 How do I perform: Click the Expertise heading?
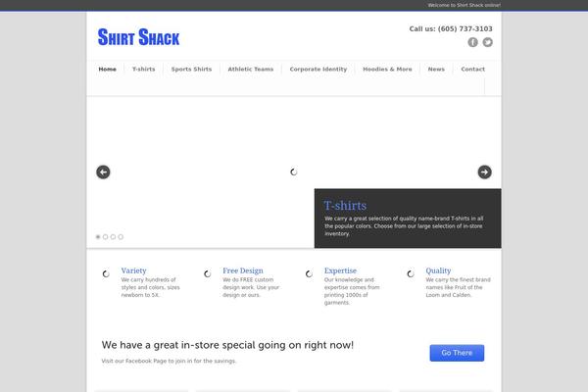340,270
